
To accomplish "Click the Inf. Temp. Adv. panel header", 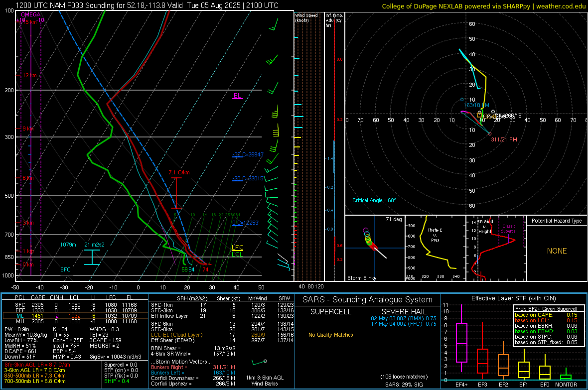I will pyautogui.click(x=334, y=20).
